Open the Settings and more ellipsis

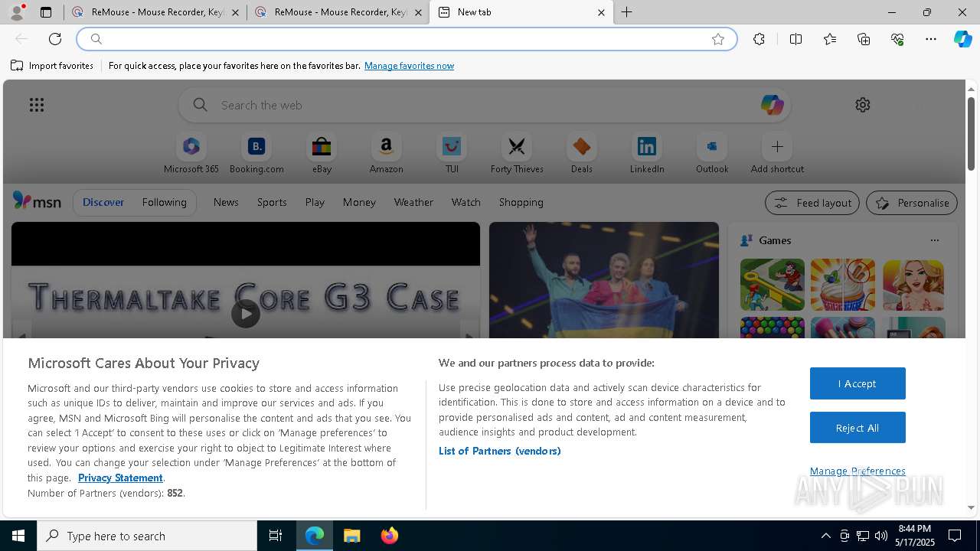pyautogui.click(x=931, y=39)
